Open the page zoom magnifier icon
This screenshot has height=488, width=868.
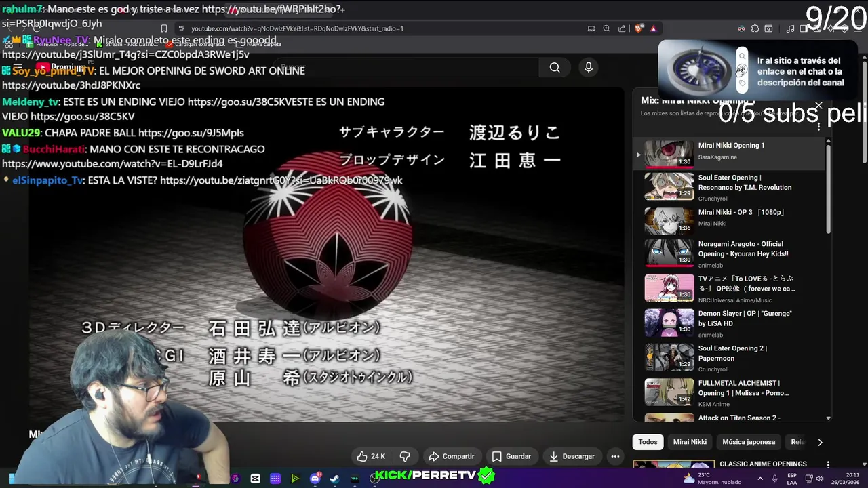pos(606,28)
